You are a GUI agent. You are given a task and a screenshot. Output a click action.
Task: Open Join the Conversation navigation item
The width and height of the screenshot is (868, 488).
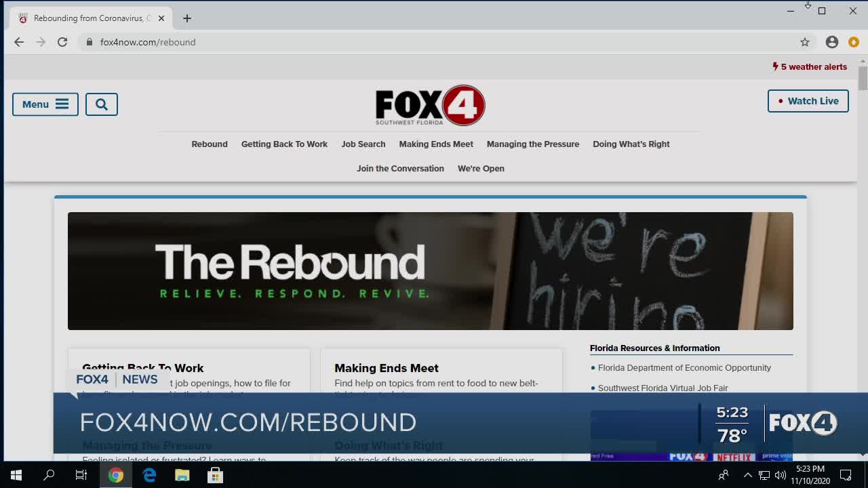click(x=400, y=168)
